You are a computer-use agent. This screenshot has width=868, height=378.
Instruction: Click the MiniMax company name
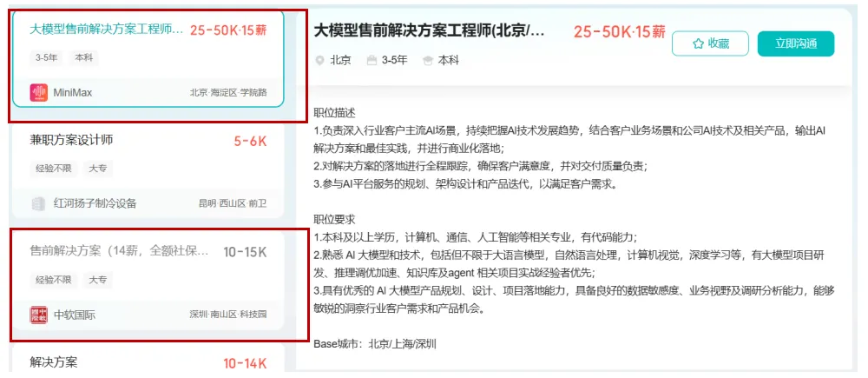coord(73,93)
